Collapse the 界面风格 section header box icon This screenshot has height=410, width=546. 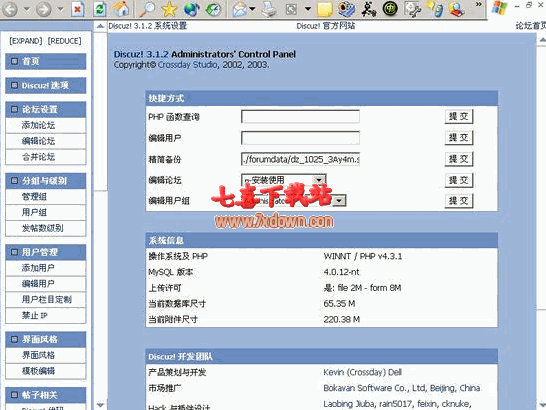14,339
